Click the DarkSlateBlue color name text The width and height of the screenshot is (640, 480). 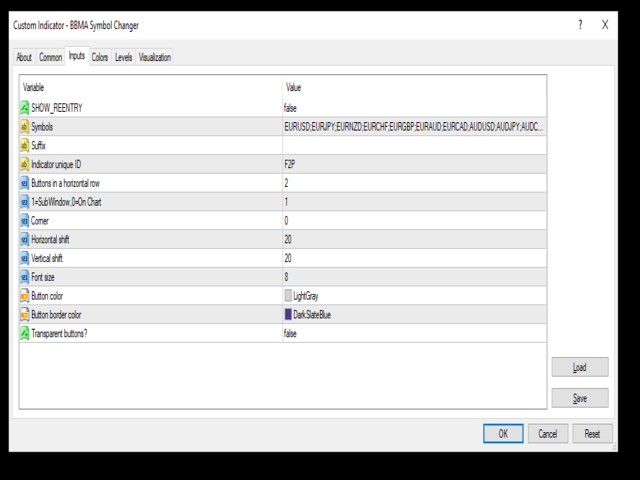pyautogui.click(x=312, y=315)
